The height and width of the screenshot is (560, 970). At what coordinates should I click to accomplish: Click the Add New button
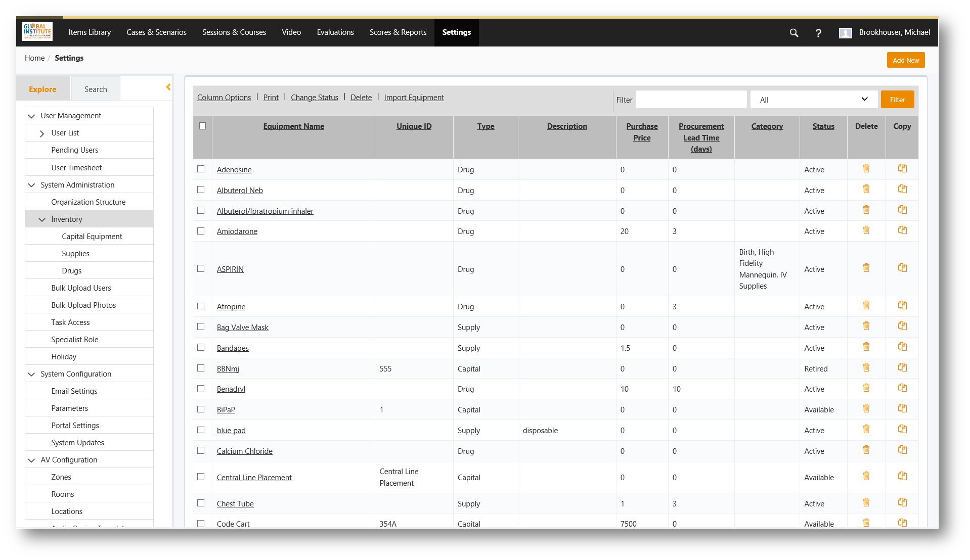click(x=905, y=60)
